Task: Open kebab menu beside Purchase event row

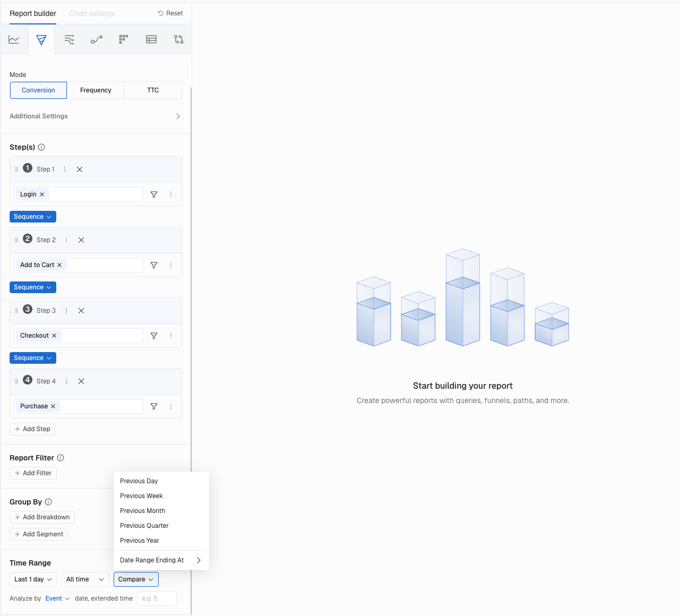Action: 171,406
